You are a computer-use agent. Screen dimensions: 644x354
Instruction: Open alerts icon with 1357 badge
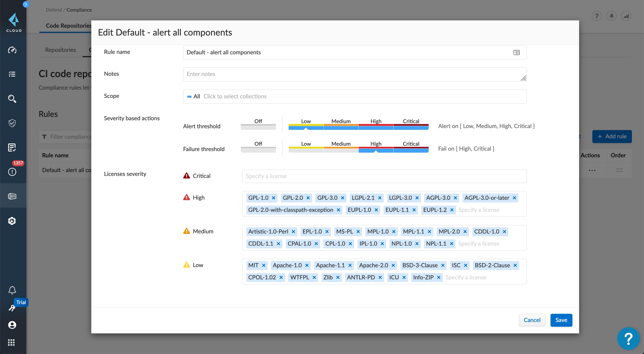click(12, 172)
